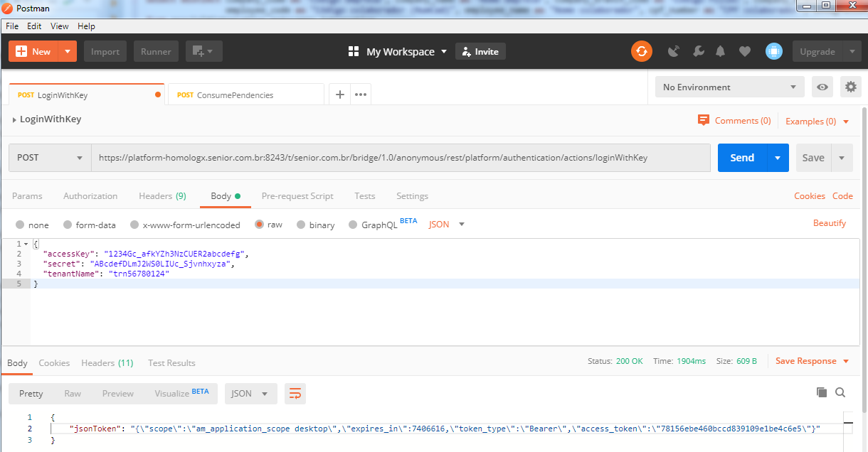868x452 pixels.
Task: Click the Beautify link
Action: click(830, 223)
